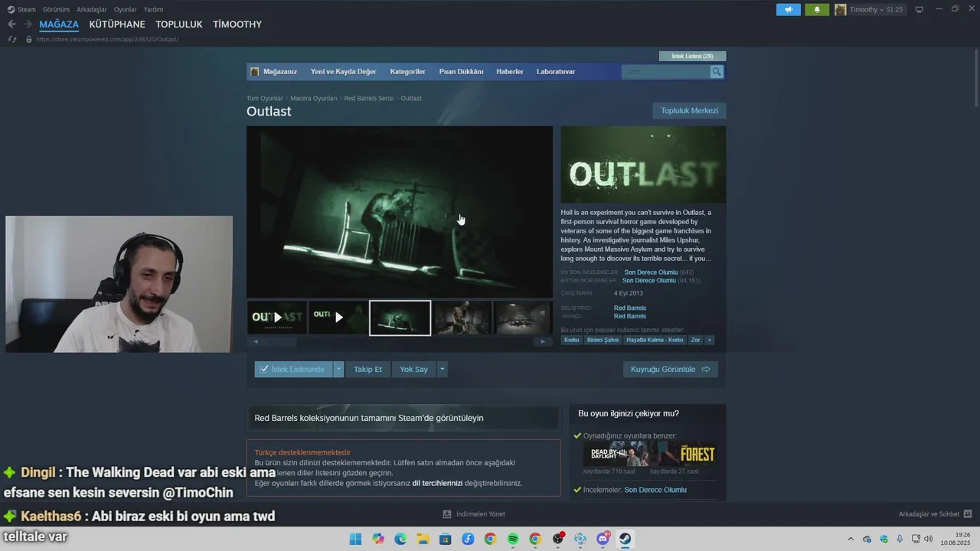Click the Takip Et button
The height and width of the screenshot is (551, 980).
tap(367, 369)
